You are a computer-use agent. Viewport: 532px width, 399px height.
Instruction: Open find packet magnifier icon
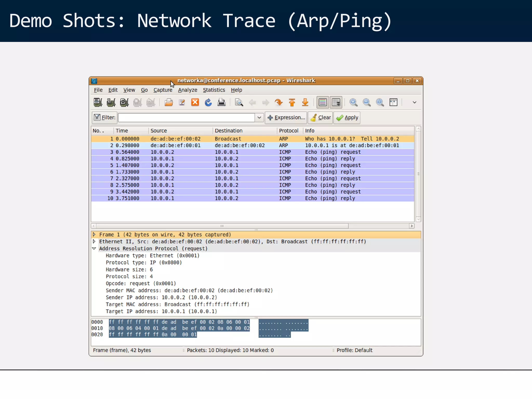coord(239,102)
